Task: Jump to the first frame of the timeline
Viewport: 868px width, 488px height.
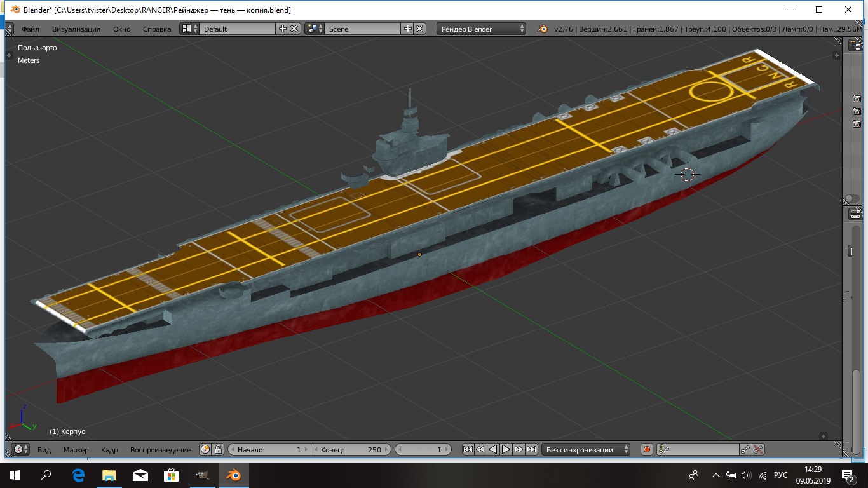Action: [468, 449]
